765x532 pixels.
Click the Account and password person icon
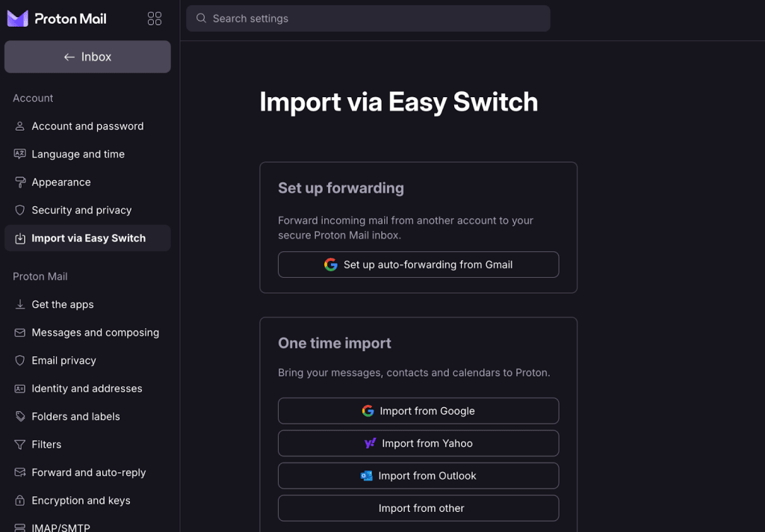pos(19,126)
